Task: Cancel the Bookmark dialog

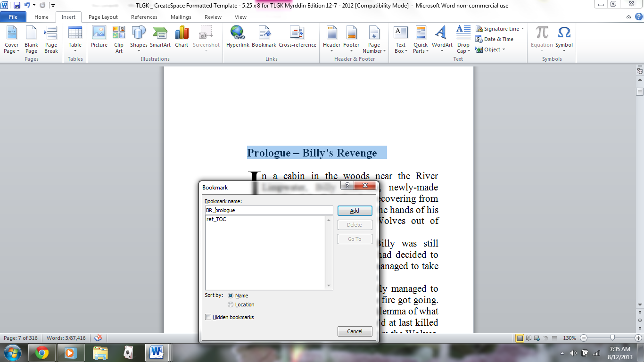Action: tap(355, 331)
